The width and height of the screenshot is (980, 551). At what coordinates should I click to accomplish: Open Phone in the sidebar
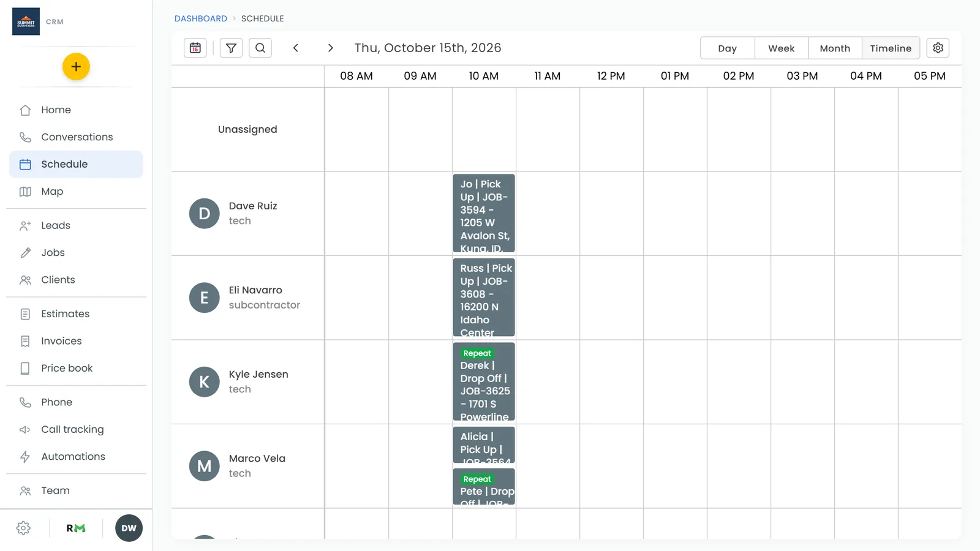76,402
